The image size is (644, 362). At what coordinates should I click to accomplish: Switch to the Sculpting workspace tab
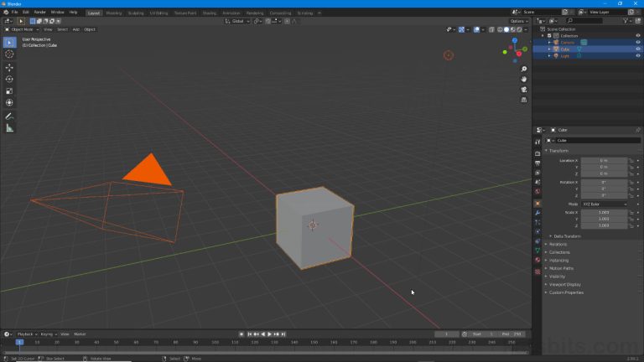point(136,13)
